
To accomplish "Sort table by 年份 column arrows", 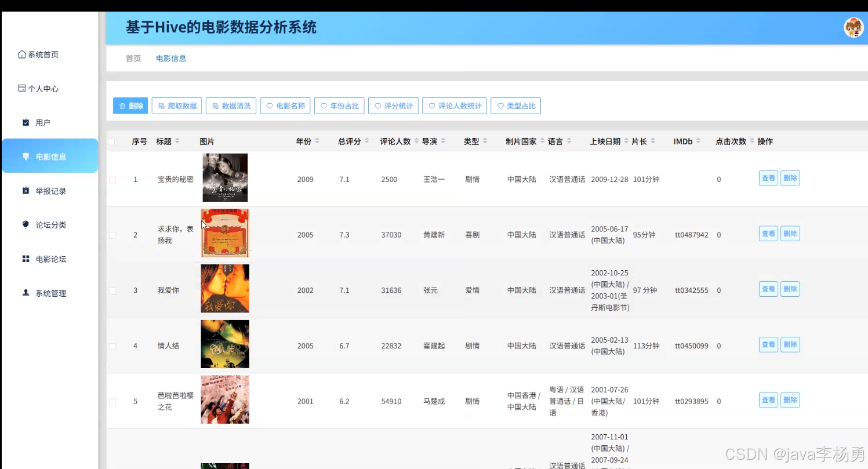I will pyautogui.click(x=317, y=141).
